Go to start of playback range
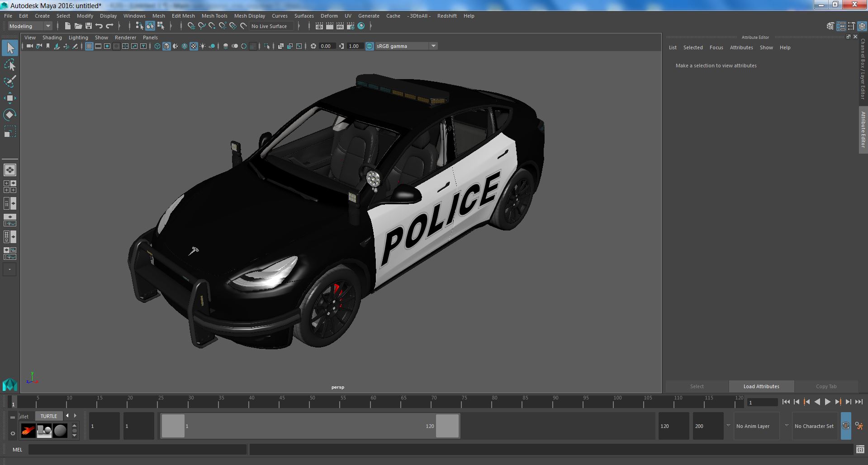The width and height of the screenshot is (868, 465). pos(786,402)
